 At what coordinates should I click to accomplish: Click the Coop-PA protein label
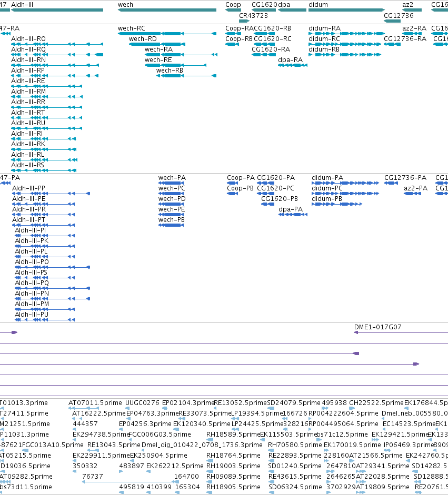241,178
